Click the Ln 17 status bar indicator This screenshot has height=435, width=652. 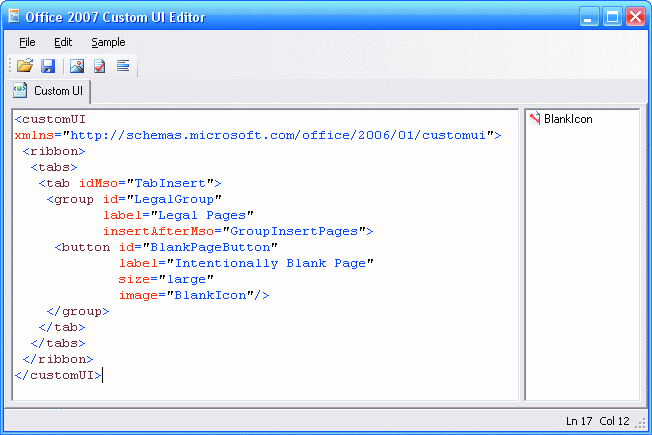(x=579, y=421)
